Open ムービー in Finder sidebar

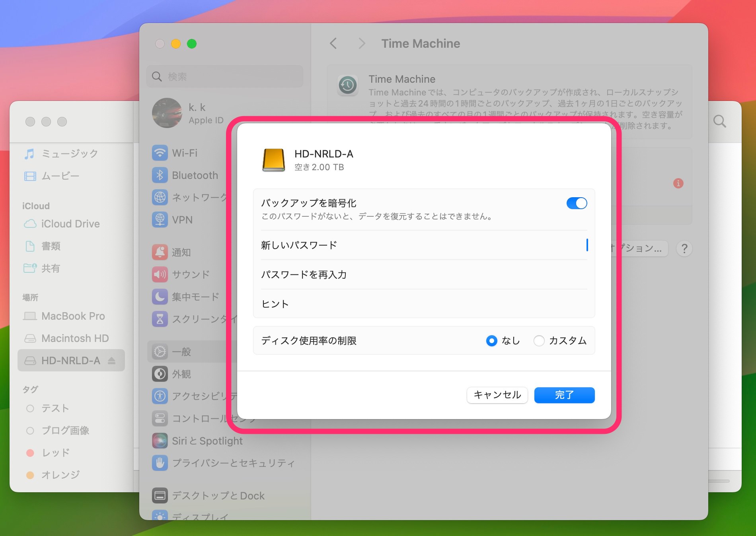(x=71, y=176)
